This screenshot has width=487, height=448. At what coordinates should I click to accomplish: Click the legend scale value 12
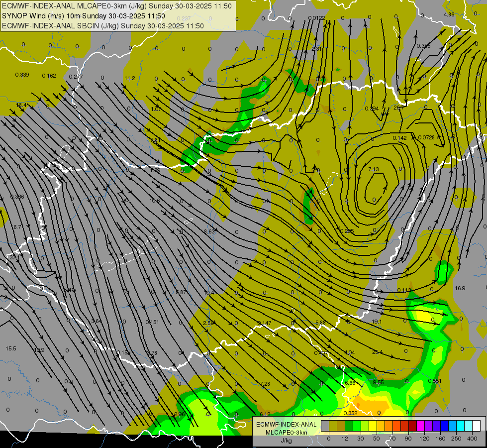tap(344, 439)
